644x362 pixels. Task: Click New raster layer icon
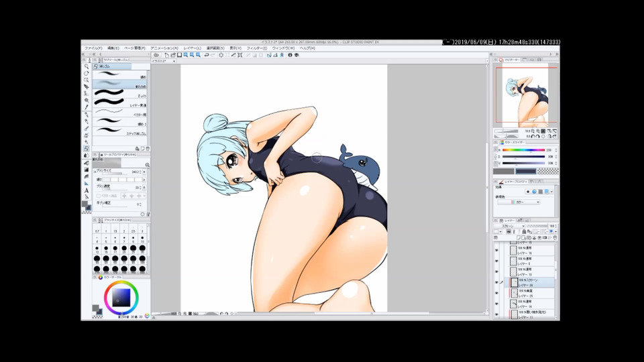coord(519,237)
